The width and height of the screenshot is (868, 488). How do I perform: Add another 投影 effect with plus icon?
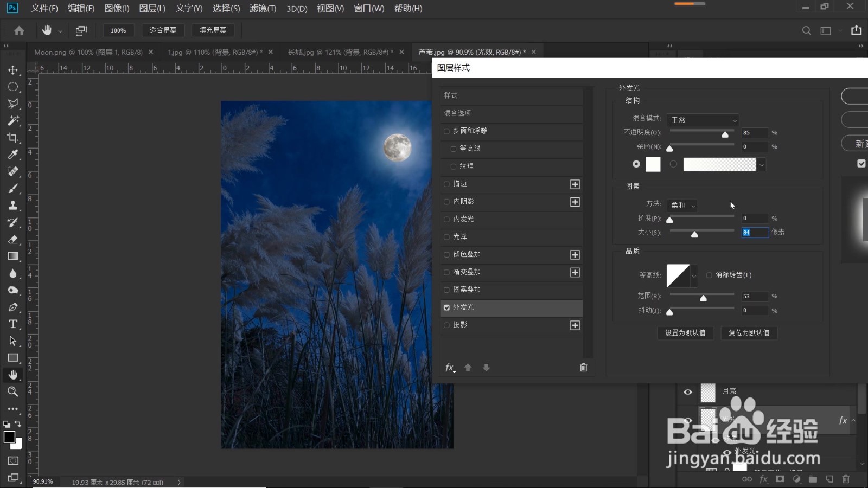point(575,325)
